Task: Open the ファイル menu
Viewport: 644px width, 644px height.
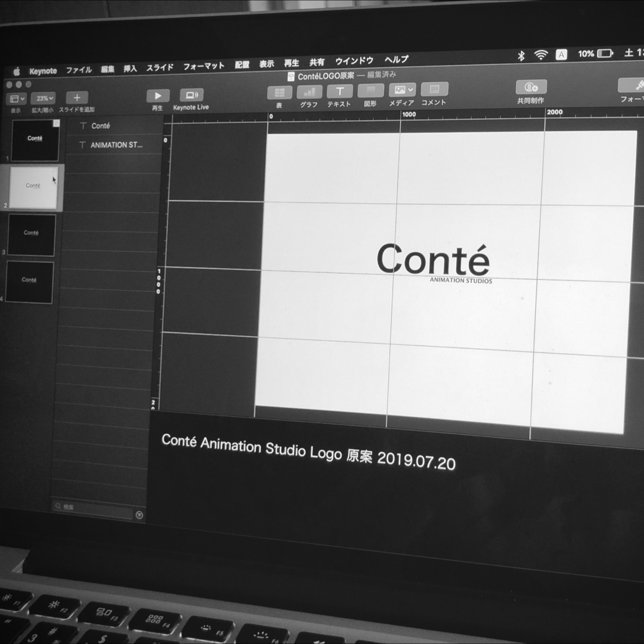Action: [x=79, y=70]
